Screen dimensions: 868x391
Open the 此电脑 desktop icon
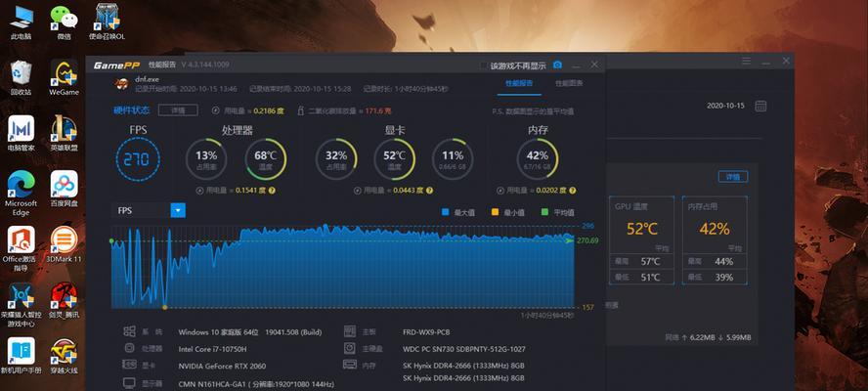pos(22,22)
